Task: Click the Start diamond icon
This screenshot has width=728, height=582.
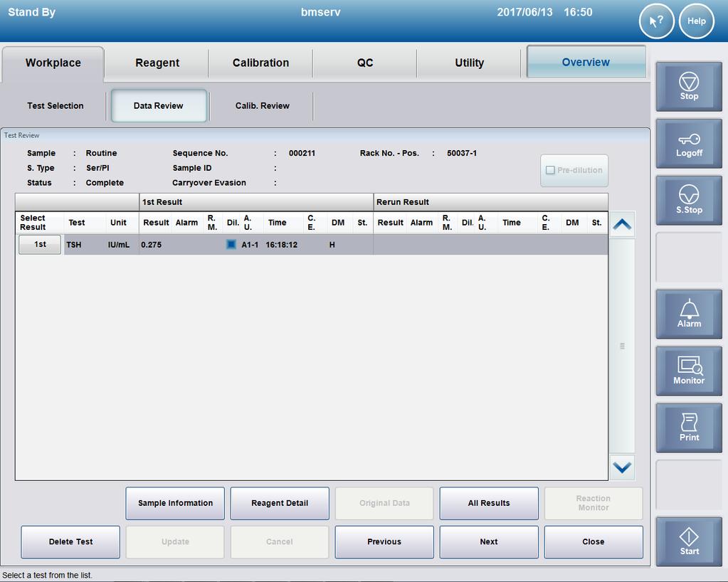Action: (689, 541)
